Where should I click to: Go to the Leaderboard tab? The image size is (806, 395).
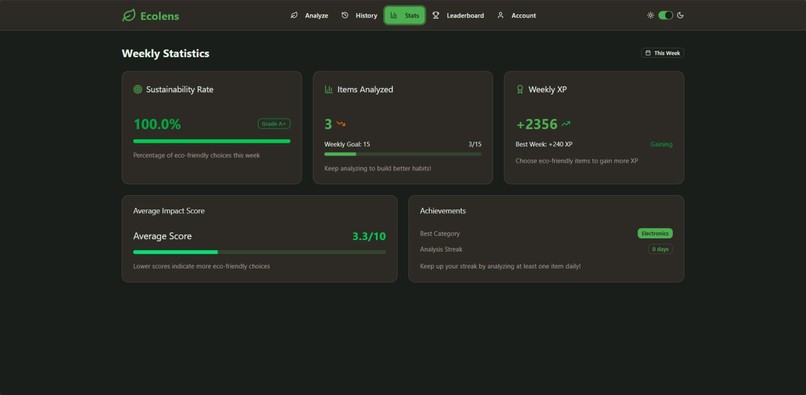coord(458,15)
